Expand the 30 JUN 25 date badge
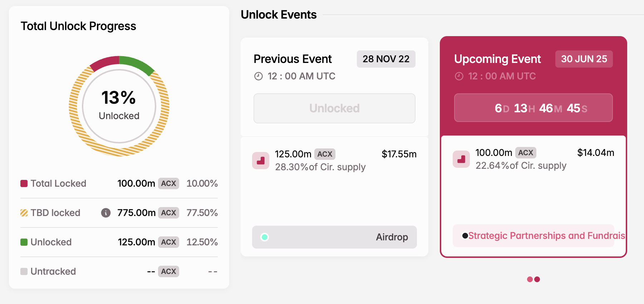Image resolution: width=644 pixels, height=304 pixels. (584, 59)
